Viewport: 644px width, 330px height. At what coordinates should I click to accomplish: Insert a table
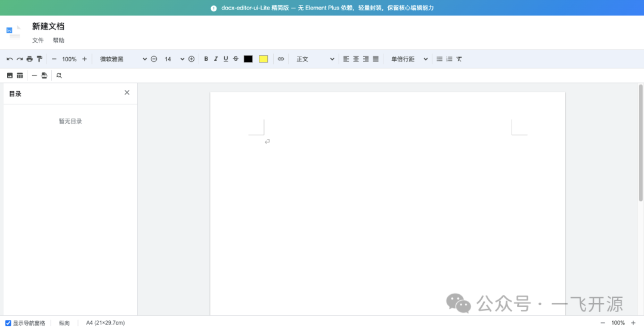click(x=20, y=76)
